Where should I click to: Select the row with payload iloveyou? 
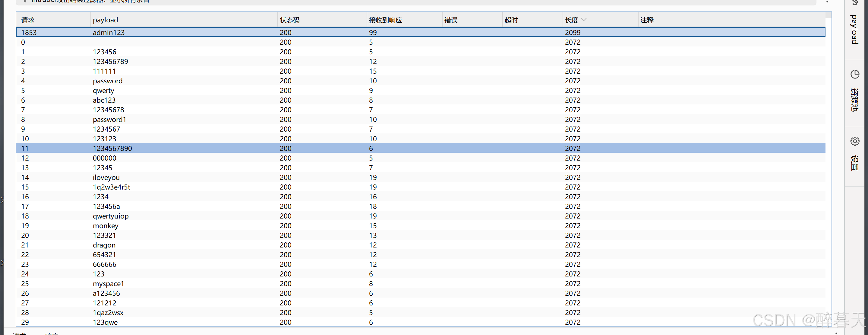[x=106, y=177]
